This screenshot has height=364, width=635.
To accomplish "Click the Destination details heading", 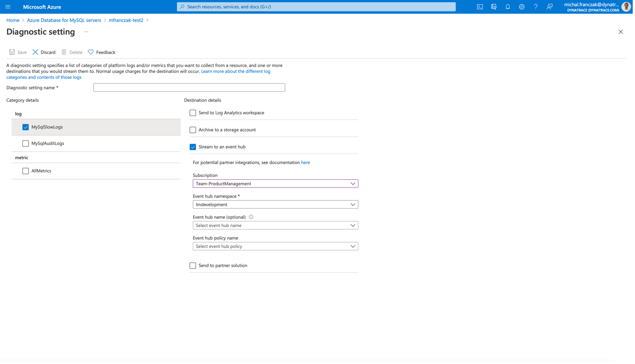I will (x=203, y=100).
